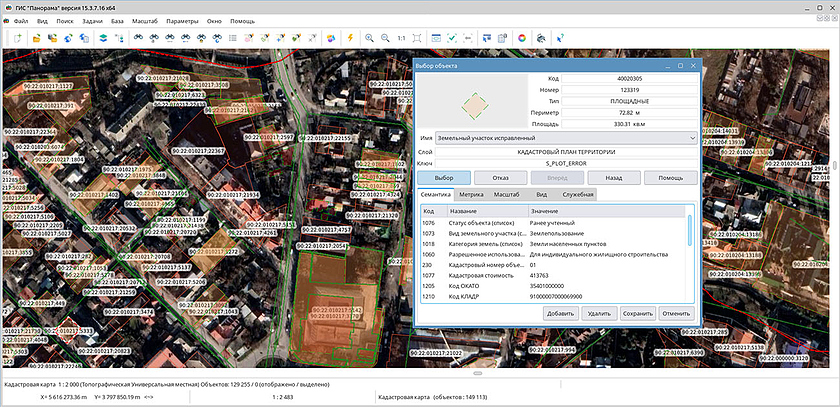Switch to the Служебная tab
This screenshot has width=840, height=407.
pos(578,194)
